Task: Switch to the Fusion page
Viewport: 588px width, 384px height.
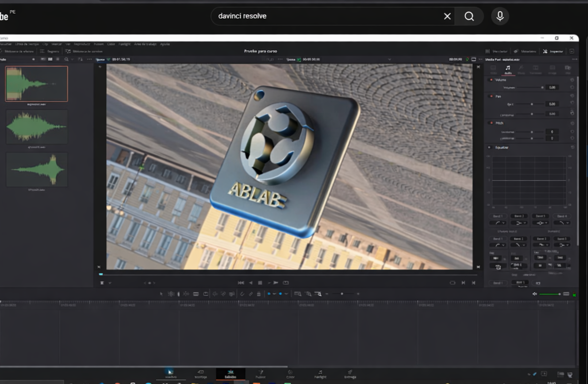Action: tap(260, 374)
